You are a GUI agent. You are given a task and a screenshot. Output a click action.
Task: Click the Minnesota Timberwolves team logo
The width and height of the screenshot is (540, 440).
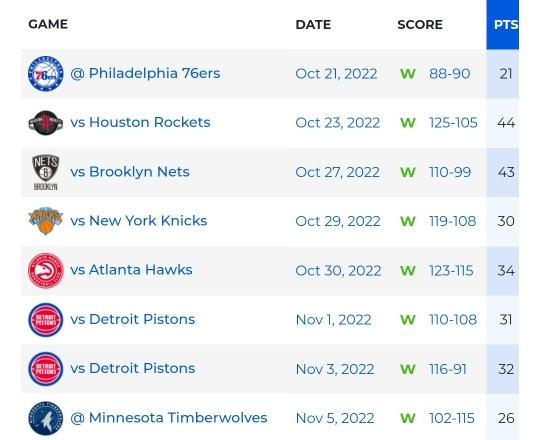tap(45, 418)
